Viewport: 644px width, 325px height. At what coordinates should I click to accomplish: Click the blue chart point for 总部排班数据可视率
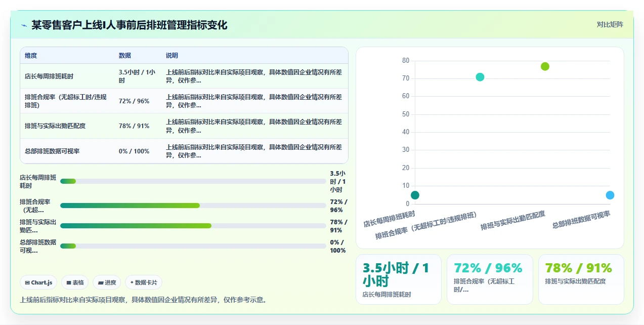pos(610,195)
